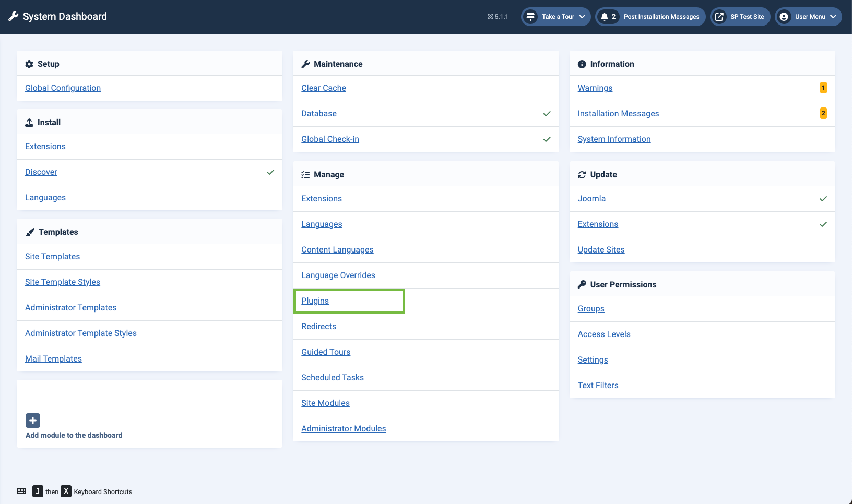Click the plus icon to add module
This screenshot has height=504, width=852.
33,421
